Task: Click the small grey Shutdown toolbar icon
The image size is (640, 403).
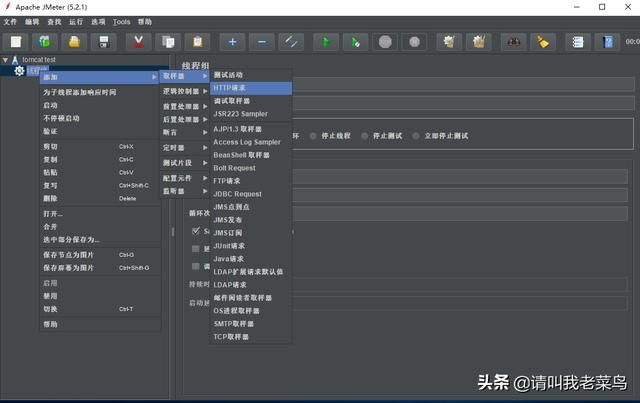Action: pyautogui.click(x=414, y=42)
